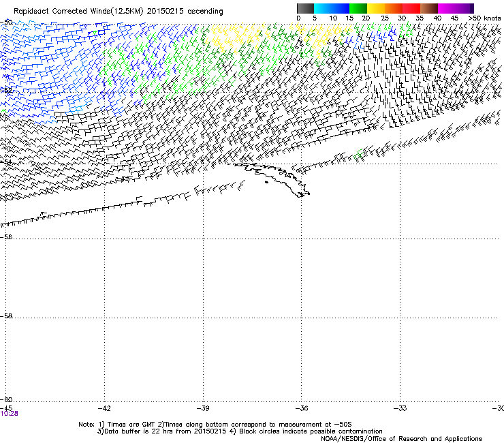Image resolution: width=504 pixels, height=443 pixels.
Task: Click the -52 latitude axis label
Action: tap(6, 91)
